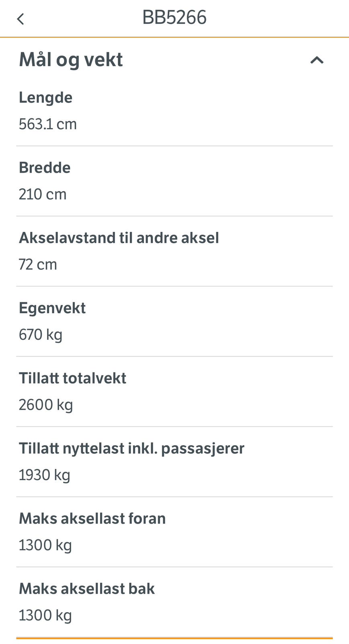Click the 210 cm width value

(x=43, y=194)
